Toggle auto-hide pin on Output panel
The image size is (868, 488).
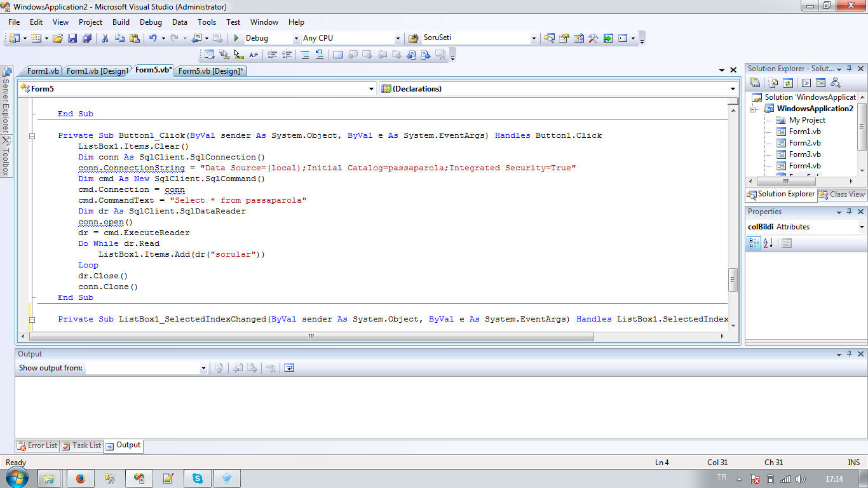(x=850, y=354)
